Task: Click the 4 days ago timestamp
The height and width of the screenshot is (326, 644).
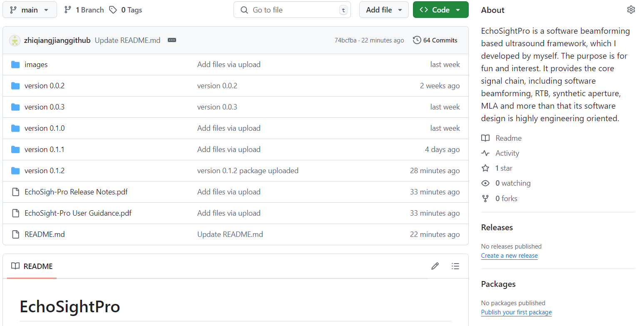Action: (x=443, y=149)
